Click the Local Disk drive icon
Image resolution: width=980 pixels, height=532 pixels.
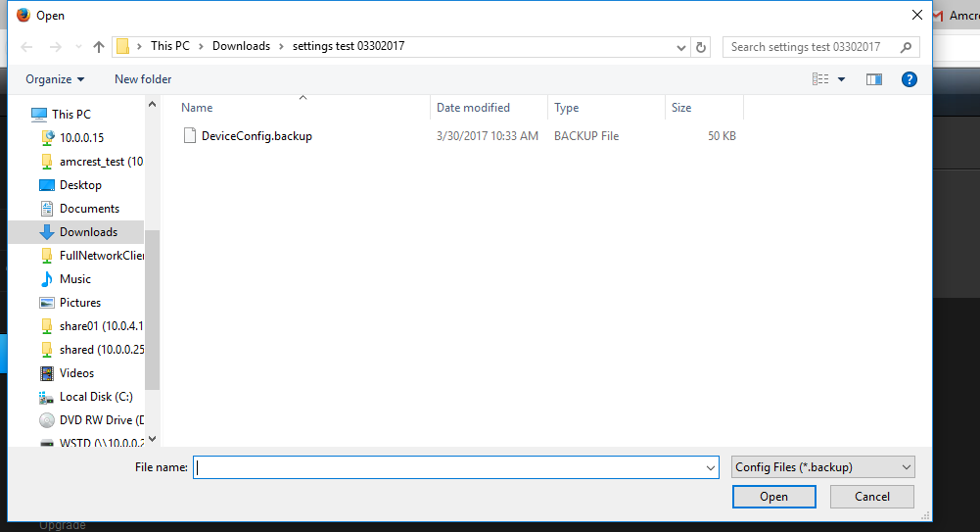click(x=46, y=397)
